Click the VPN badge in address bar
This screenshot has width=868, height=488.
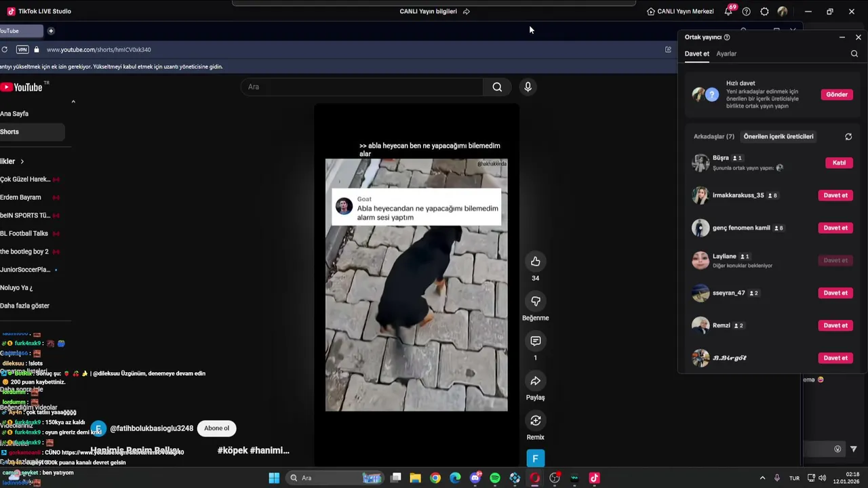point(22,49)
